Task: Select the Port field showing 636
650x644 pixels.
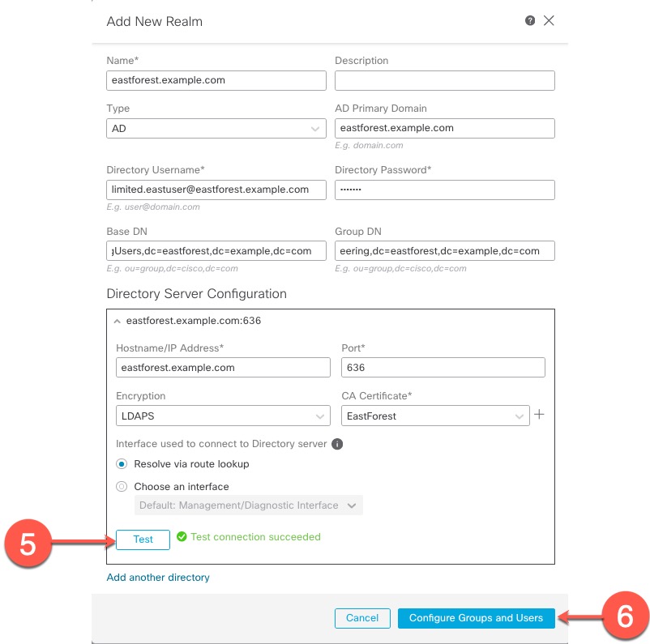Action: pos(443,367)
